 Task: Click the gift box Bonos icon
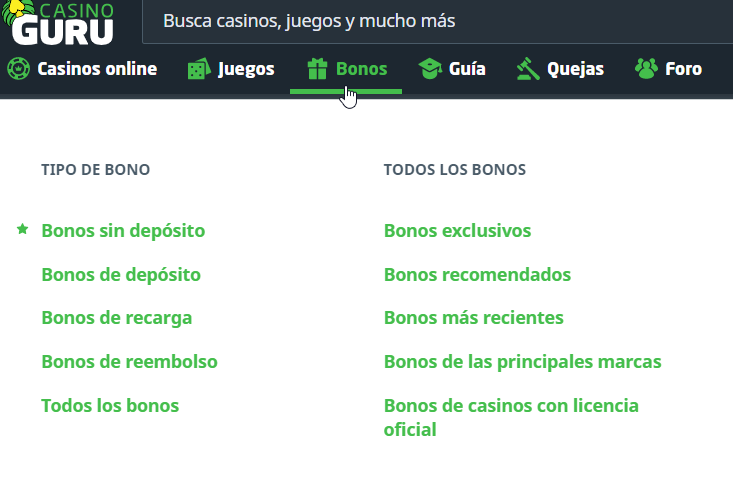[318, 69]
